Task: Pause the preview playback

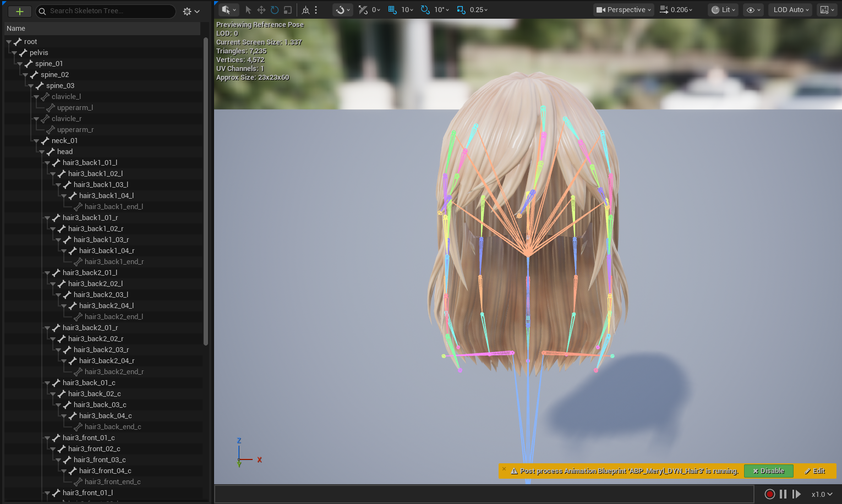Action: (783, 494)
